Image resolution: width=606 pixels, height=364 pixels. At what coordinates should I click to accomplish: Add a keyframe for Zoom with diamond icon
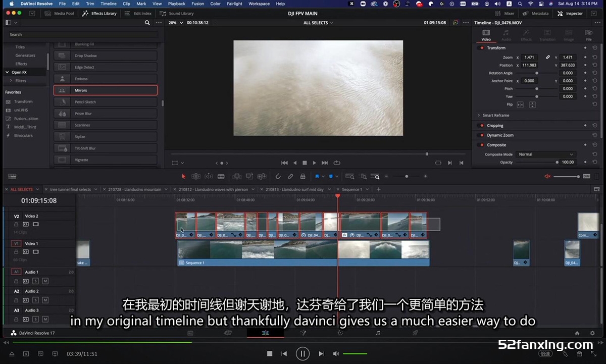(585, 58)
